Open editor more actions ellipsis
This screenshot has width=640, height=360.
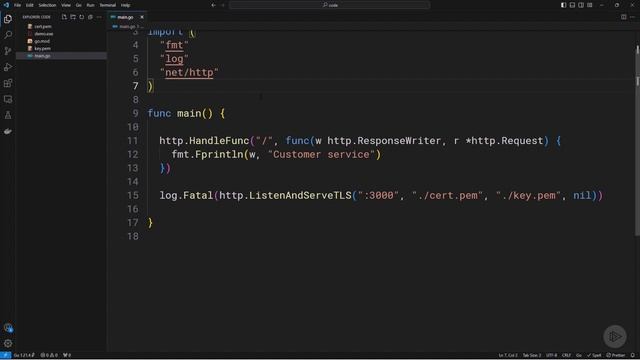point(632,17)
